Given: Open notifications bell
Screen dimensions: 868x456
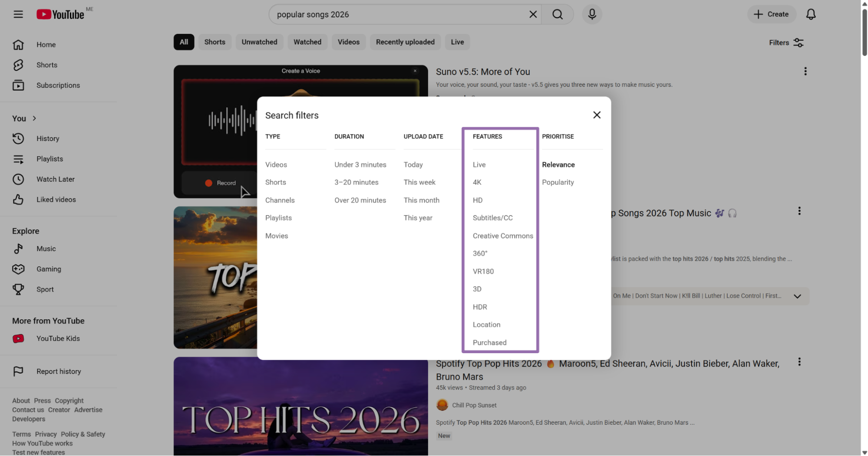Looking at the screenshot, I should 811,14.
